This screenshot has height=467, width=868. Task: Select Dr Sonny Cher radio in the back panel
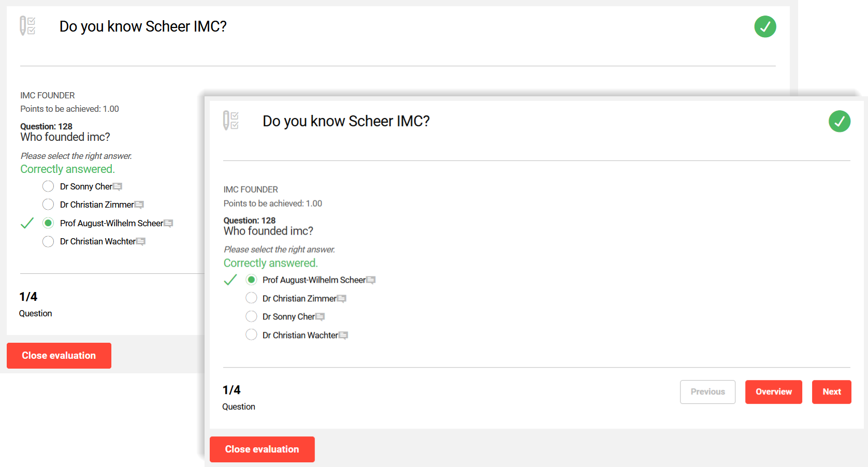point(48,186)
